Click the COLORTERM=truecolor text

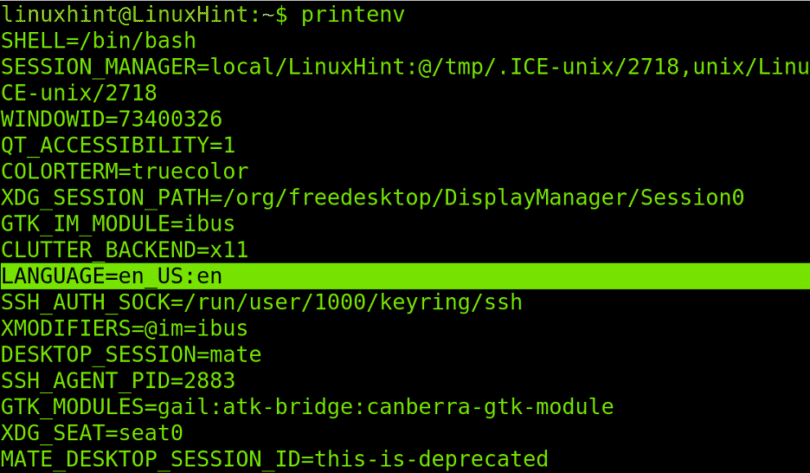coord(124,171)
